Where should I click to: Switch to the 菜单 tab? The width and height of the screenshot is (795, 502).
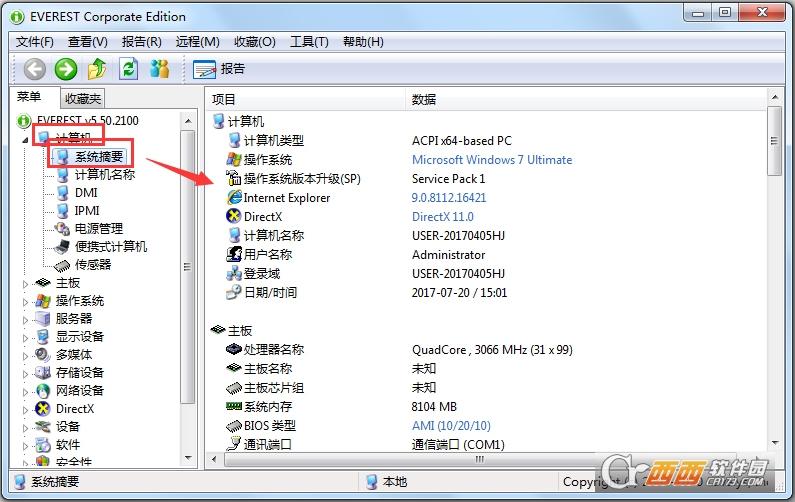[x=29, y=97]
